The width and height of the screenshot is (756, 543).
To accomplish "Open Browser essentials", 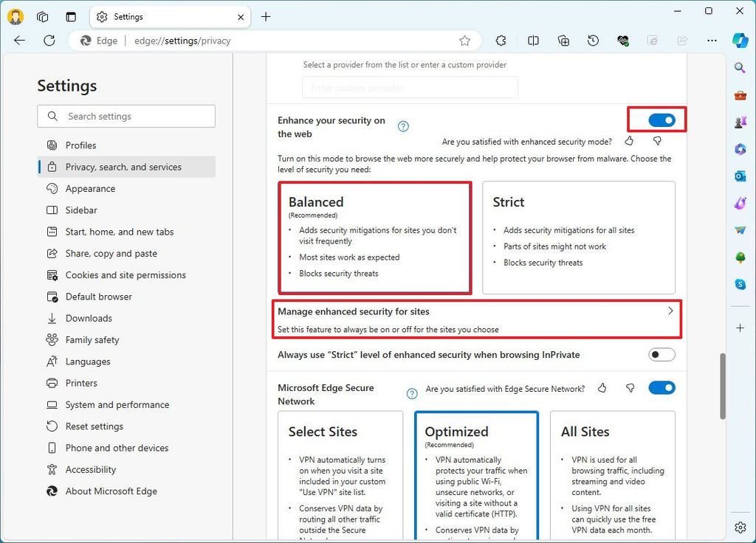I will 622,41.
